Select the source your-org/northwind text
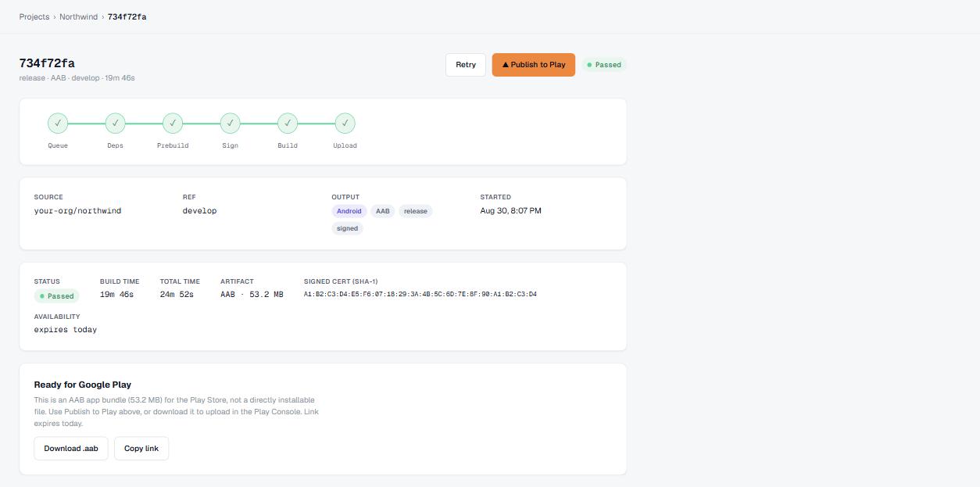The height and width of the screenshot is (487, 980). coord(77,211)
